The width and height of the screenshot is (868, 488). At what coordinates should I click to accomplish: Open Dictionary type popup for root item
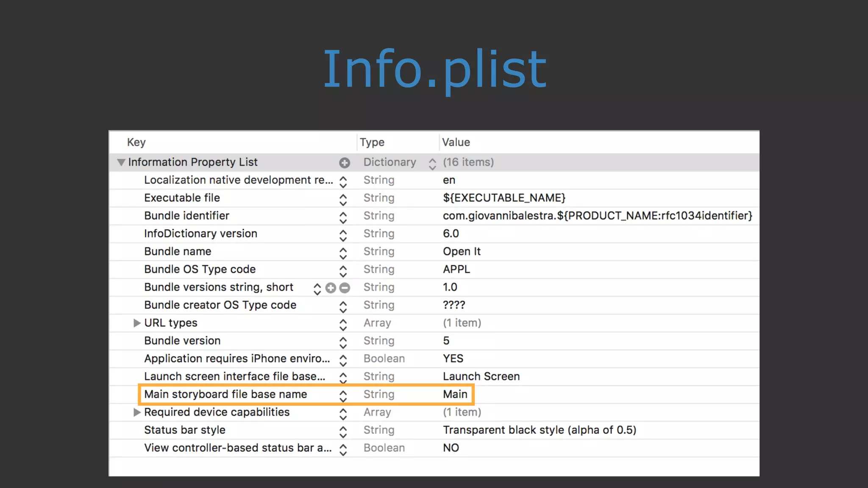[x=432, y=164]
